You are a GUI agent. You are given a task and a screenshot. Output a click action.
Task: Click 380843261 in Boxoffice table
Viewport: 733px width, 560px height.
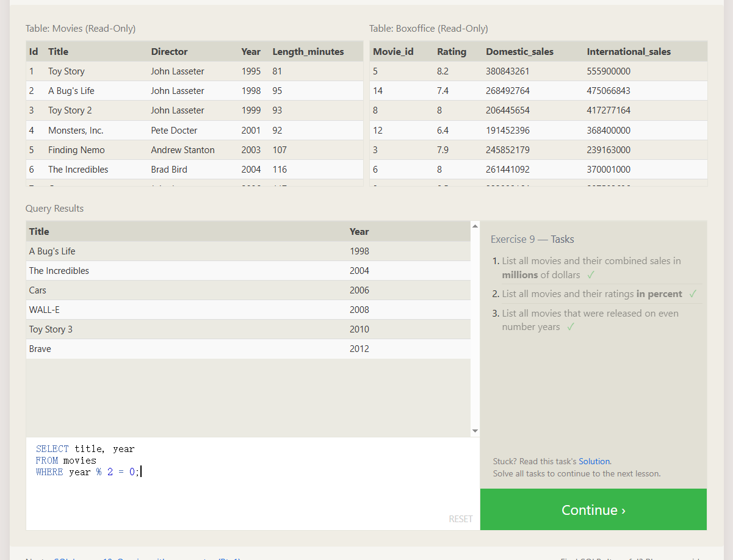(508, 71)
